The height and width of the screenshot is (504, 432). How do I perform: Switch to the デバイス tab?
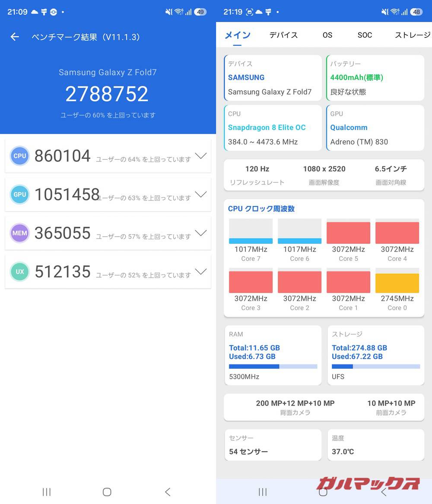coord(283,35)
